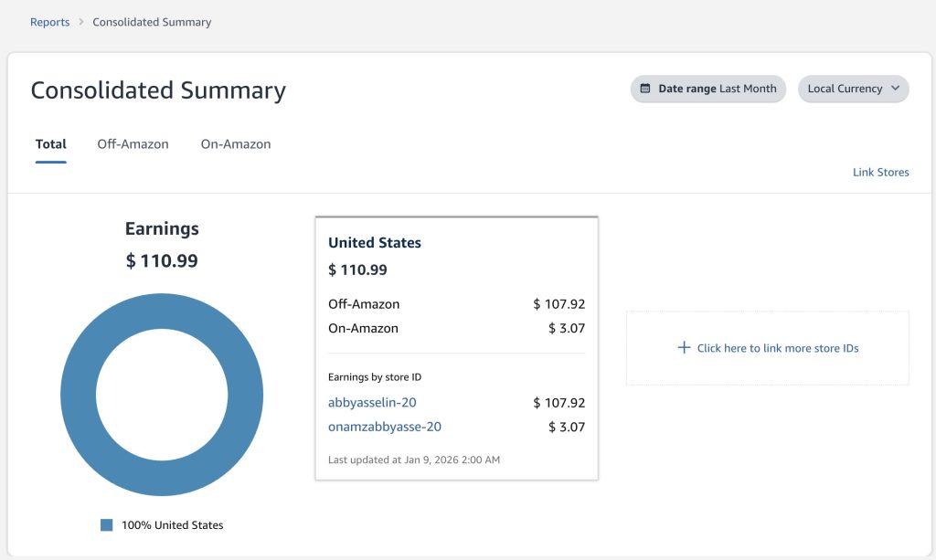
Task: Click the breadcrumb separator arrow after Reports
Action: click(x=81, y=22)
